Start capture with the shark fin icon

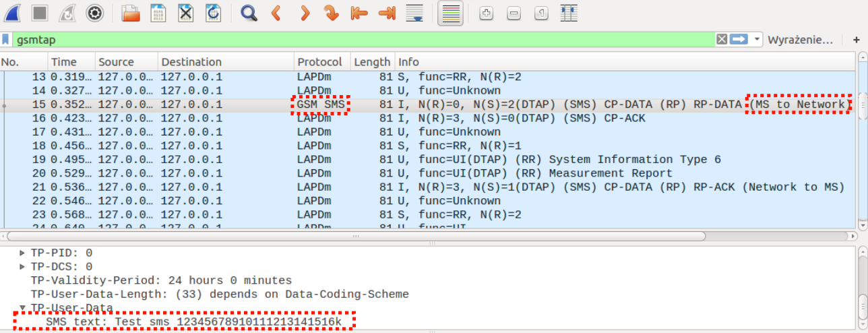click(x=13, y=13)
